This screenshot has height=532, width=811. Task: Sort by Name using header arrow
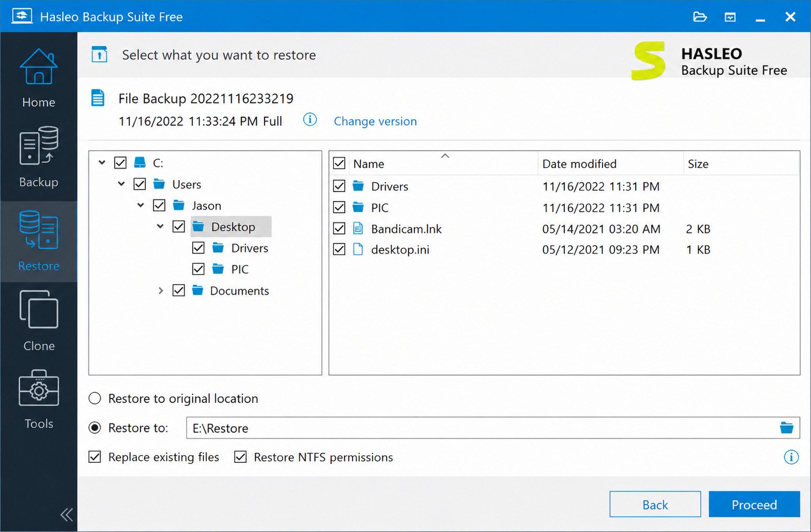pos(445,156)
